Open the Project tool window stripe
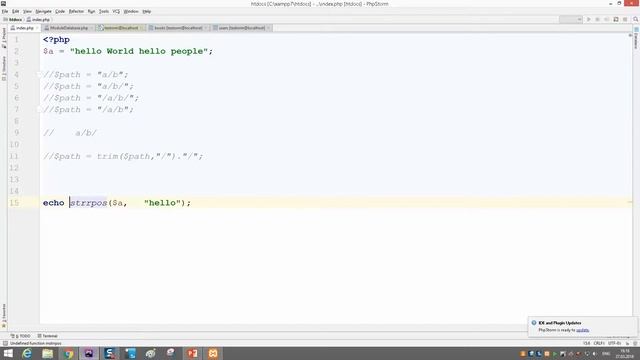 (x=4, y=38)
